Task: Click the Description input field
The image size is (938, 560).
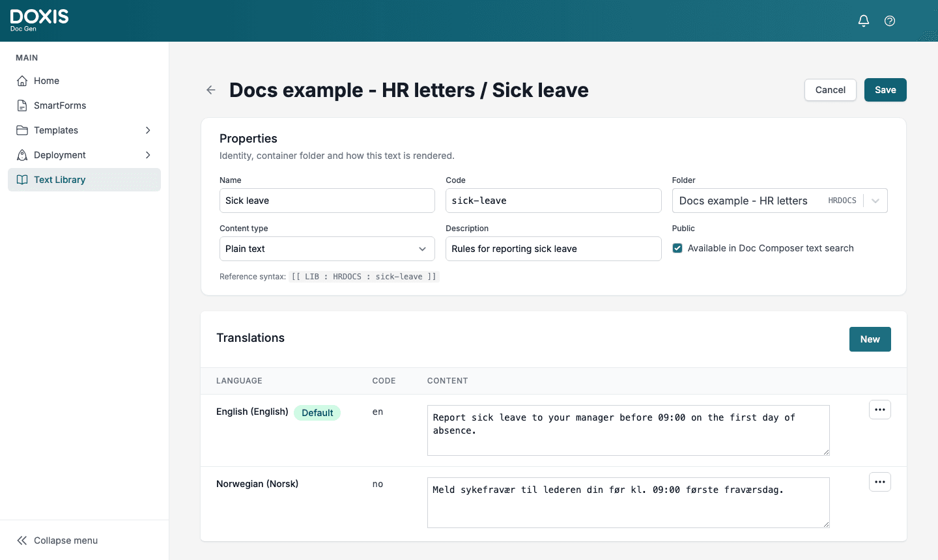Action: [x=553, y=249]
